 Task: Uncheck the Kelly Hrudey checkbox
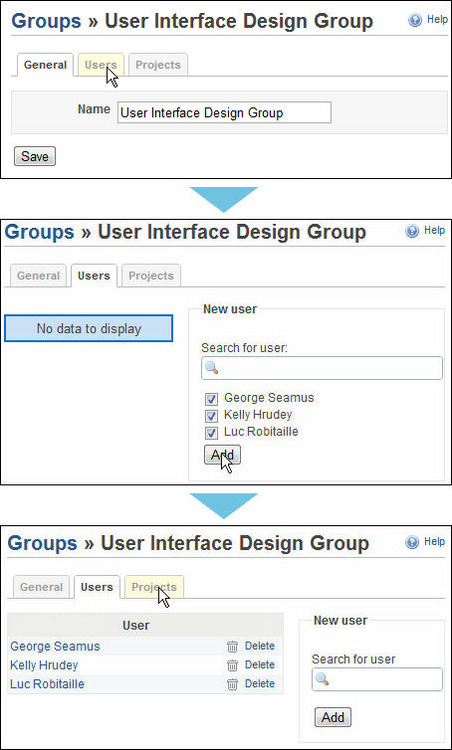211,416
